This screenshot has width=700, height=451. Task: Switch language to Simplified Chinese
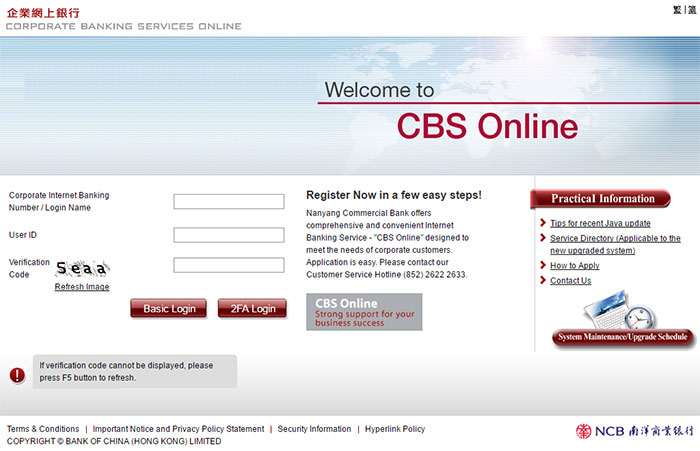[692, 9]
